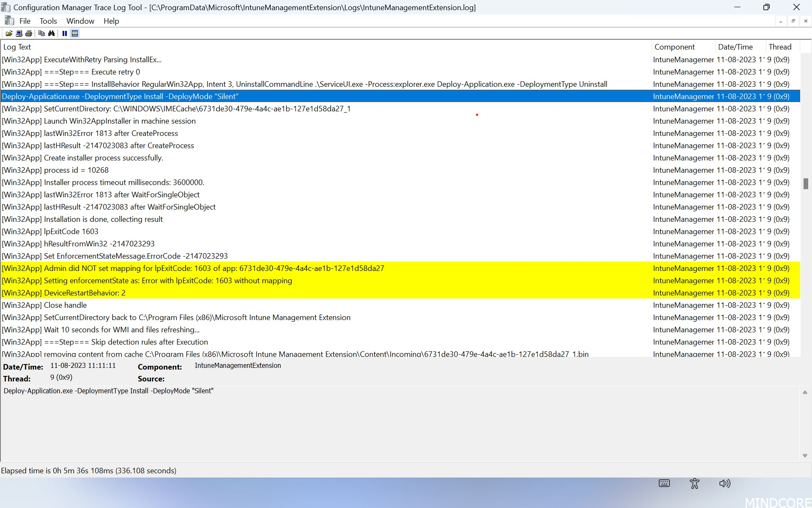Image resolution: width=812 pixels, height=508 pixels.
Task: Toggle the highlight pane toolbar icon
Action: [x=75, y=33]
